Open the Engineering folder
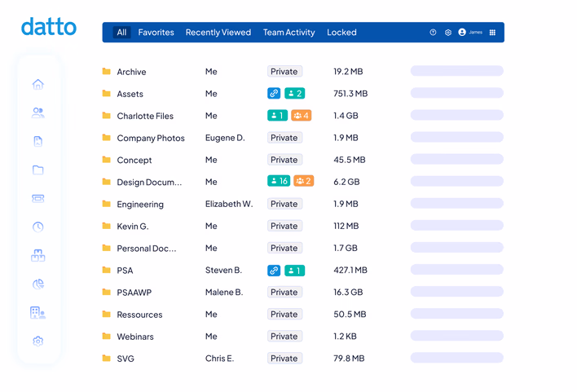This screenshot has width=577, height=392. pyautogui.click(x=140, y=205)
